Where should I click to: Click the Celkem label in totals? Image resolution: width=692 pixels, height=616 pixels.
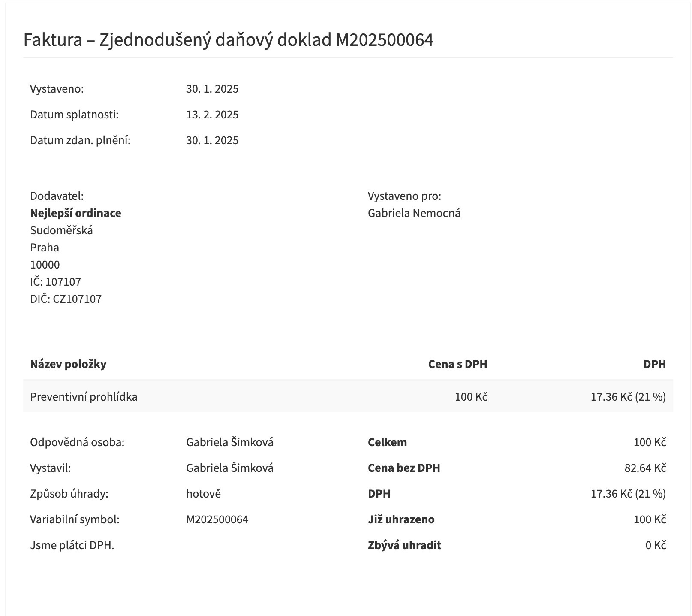(x=387, y=442)
